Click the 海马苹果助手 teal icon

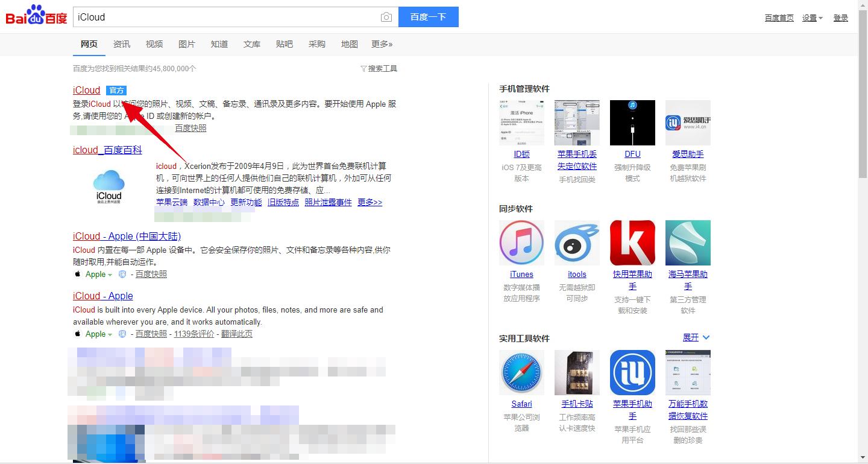[x=688, y=243]
